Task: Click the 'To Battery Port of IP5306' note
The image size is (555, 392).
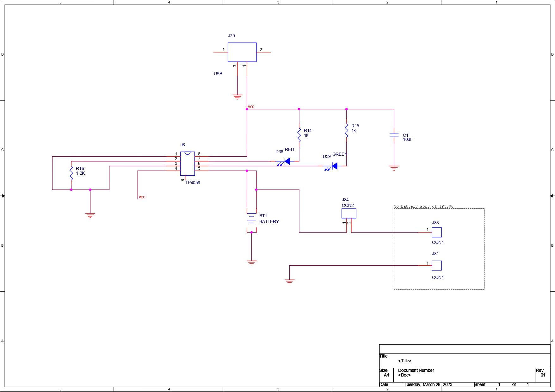Action: pyautogui.click(x=424, y=206)
